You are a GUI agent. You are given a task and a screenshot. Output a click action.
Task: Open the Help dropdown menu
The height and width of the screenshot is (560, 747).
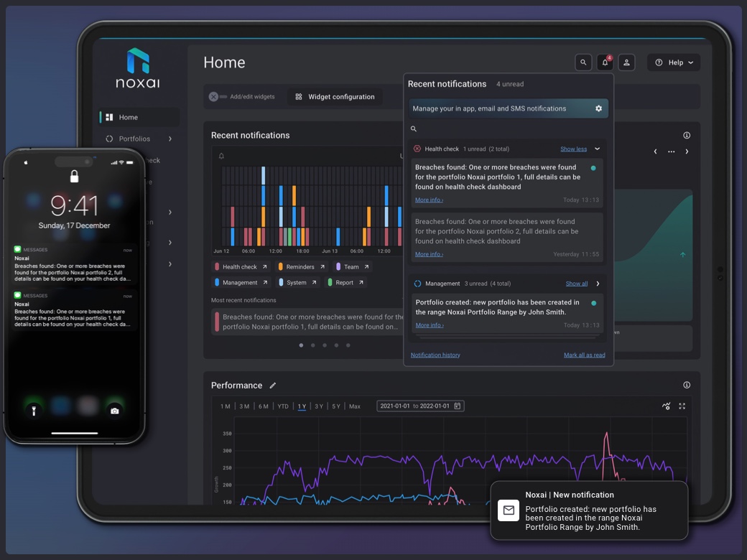(x=674, y=62)
